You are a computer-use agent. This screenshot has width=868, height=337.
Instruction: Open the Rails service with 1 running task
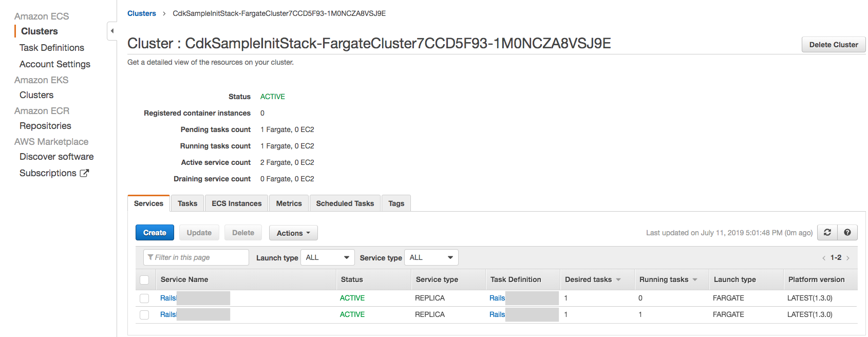pos(168,314)
